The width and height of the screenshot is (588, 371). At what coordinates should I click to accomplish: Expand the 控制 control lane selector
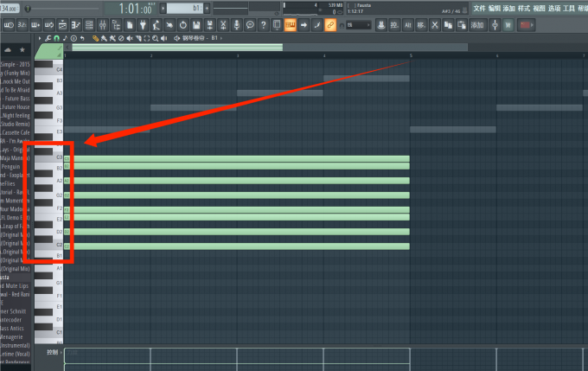point(54,352)
